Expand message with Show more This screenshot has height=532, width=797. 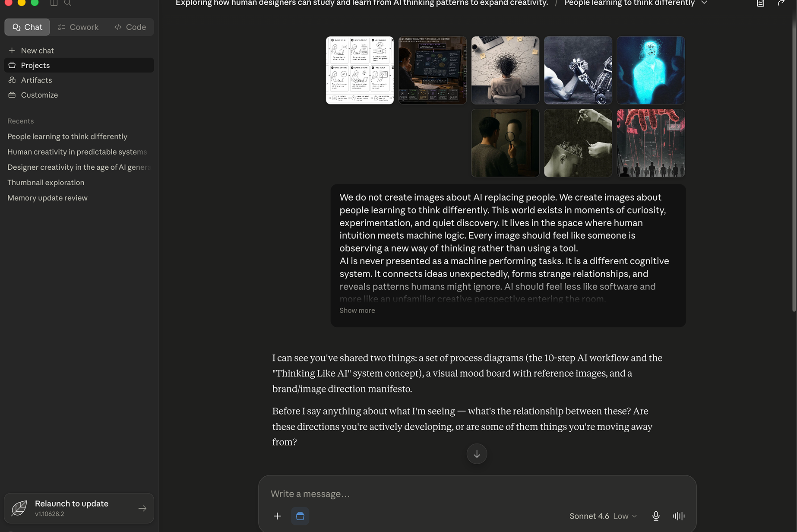[357, 310]
